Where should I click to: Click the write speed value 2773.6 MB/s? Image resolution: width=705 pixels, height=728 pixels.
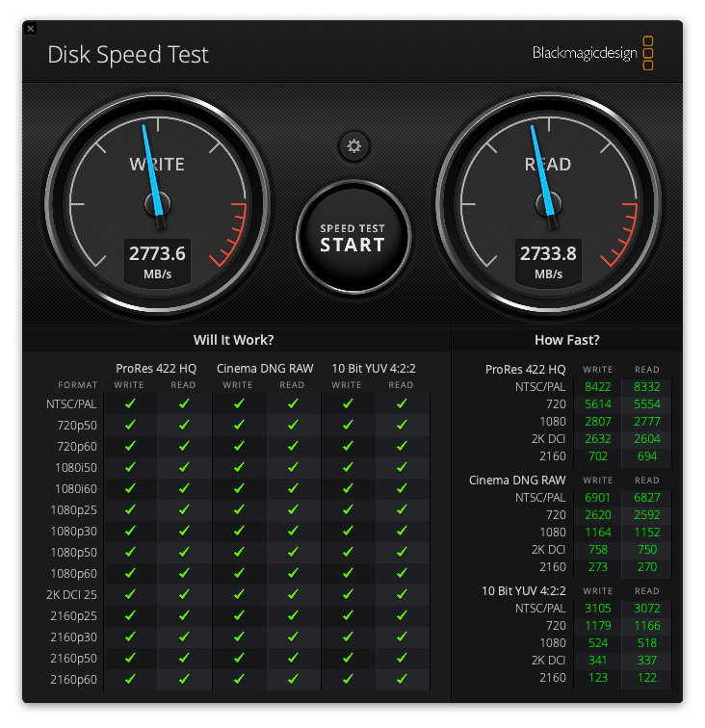click(x=157, y=261)
